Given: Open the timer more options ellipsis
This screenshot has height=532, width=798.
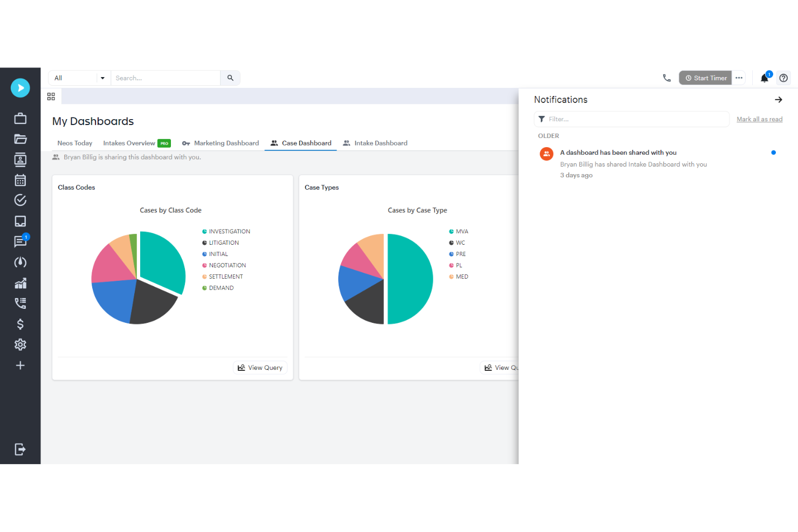Looking at the screenshot, I should coord(739,78).
